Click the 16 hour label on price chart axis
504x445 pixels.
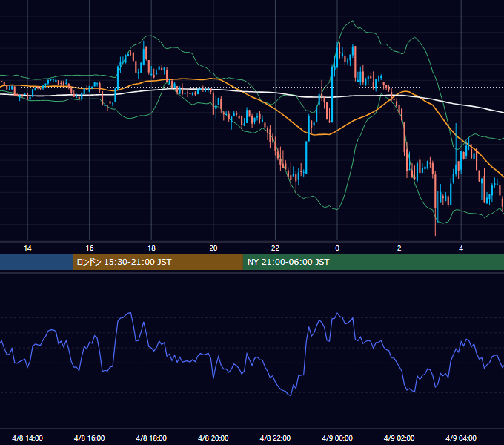click(x=90, y=248)
